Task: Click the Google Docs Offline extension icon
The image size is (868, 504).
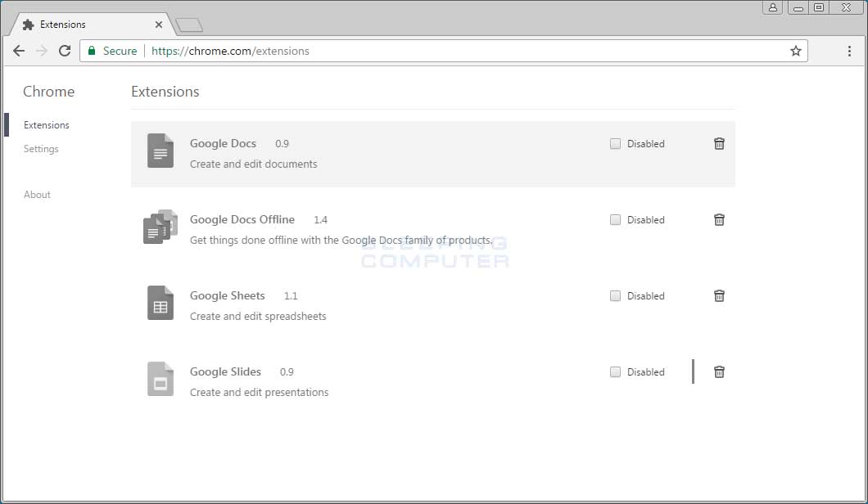Action: (x=160, y=227)
